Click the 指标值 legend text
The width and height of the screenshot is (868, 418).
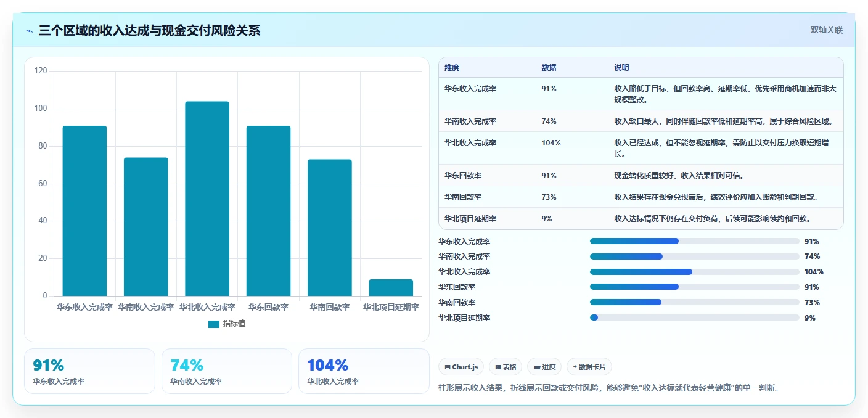click(x=234, y=324)
